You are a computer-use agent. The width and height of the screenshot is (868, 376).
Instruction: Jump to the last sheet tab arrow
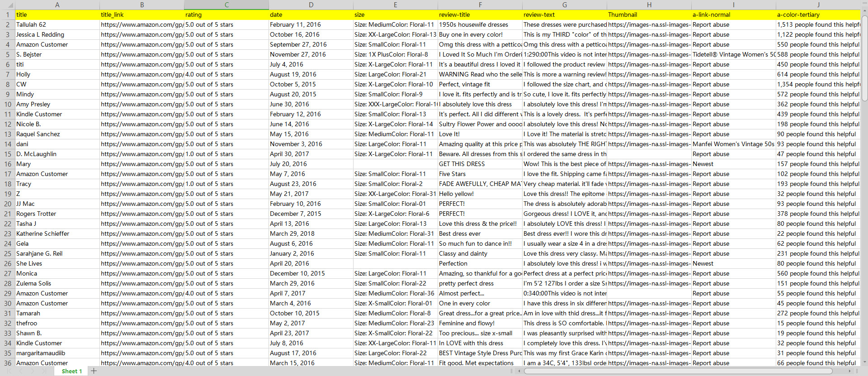pos(44,371)
